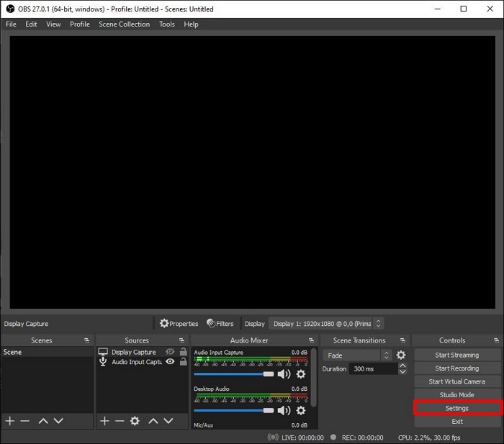Pop out the Controls dock icon
Image resolution: width=504 pixels, height=444 pixels.
[x=496, y=340]
